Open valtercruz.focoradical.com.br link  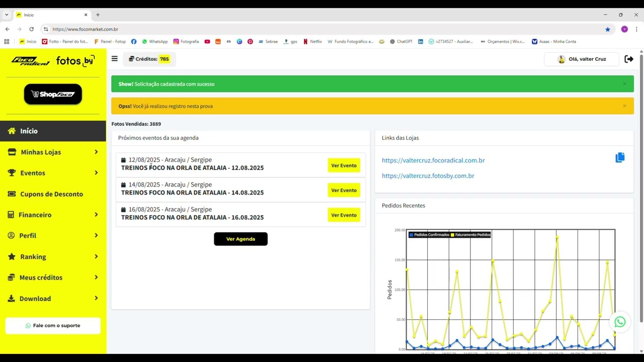[x=433, y=160]
